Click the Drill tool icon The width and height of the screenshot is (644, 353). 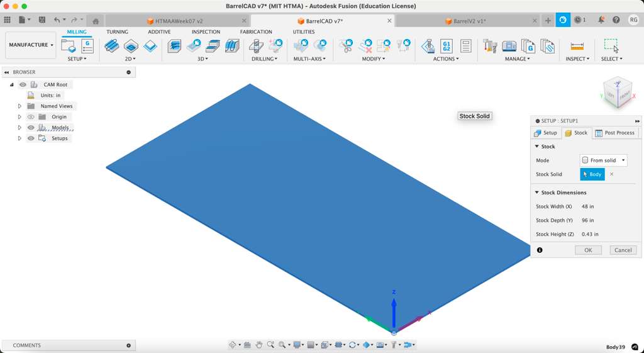coord(256,46)
